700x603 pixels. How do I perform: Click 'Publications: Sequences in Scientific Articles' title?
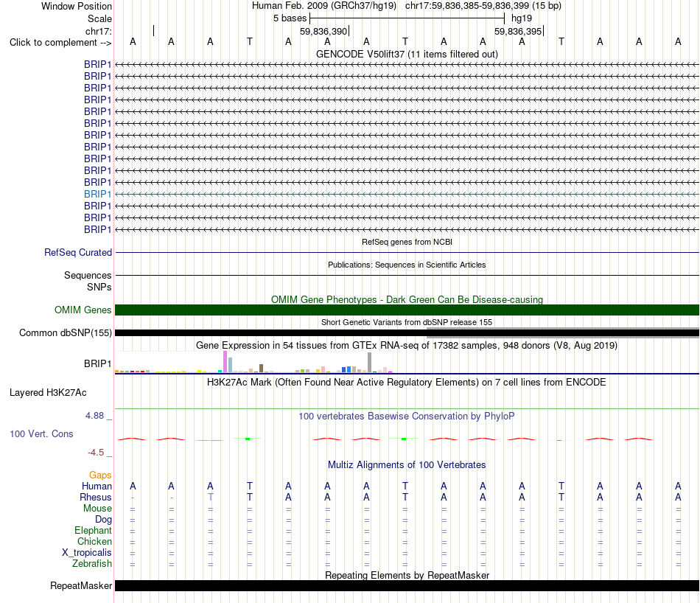click(x=407, y=265)
